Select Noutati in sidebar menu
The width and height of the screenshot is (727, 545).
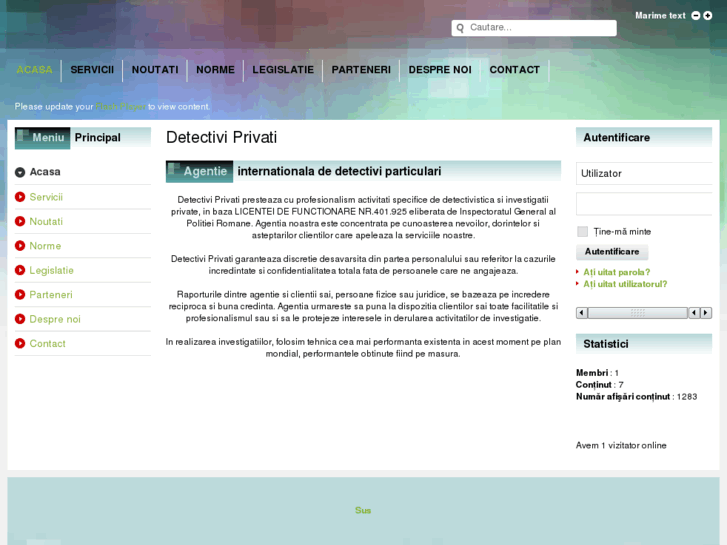(x=46, y=221)
